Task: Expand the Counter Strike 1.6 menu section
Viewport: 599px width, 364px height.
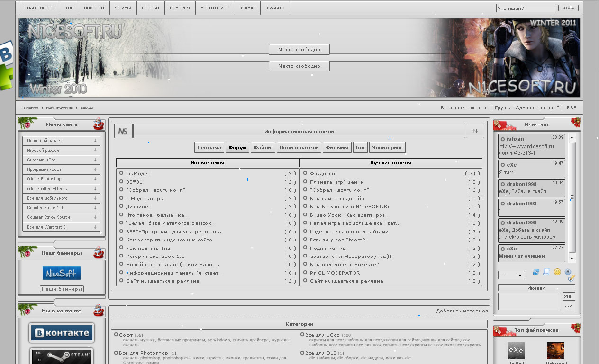Action: point(61,208)
